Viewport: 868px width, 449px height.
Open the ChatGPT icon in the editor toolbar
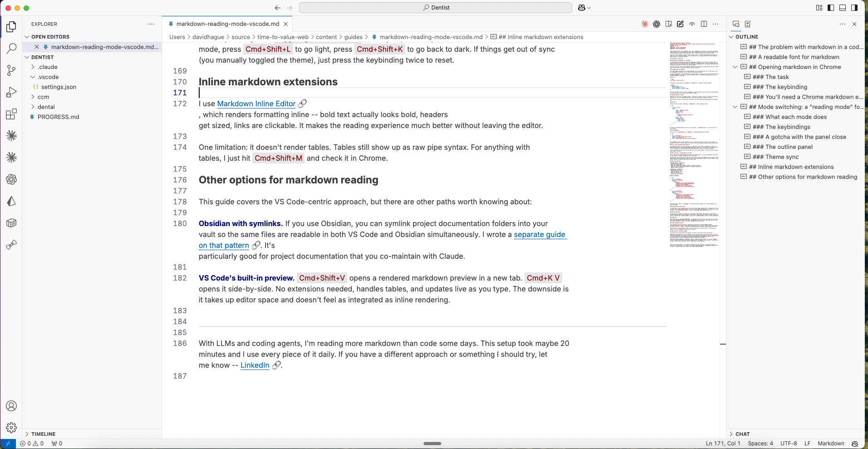(656, 24)
